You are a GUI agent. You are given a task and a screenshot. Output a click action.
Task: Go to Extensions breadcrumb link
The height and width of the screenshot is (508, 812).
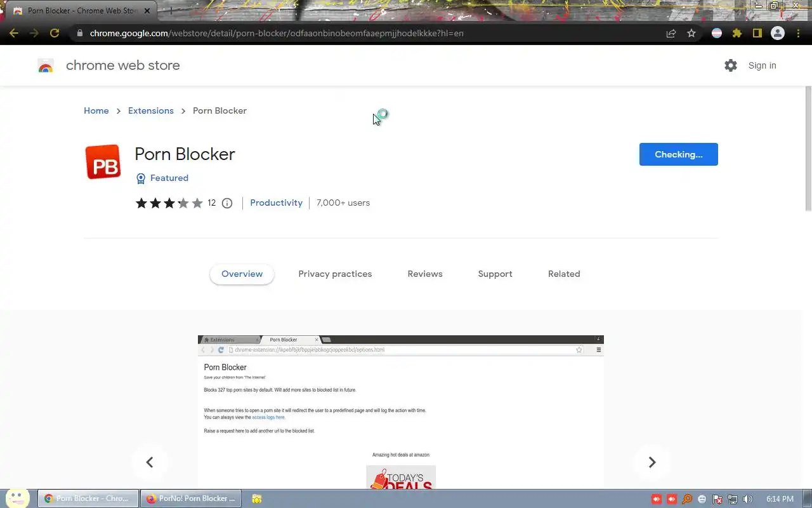[151, 110]
